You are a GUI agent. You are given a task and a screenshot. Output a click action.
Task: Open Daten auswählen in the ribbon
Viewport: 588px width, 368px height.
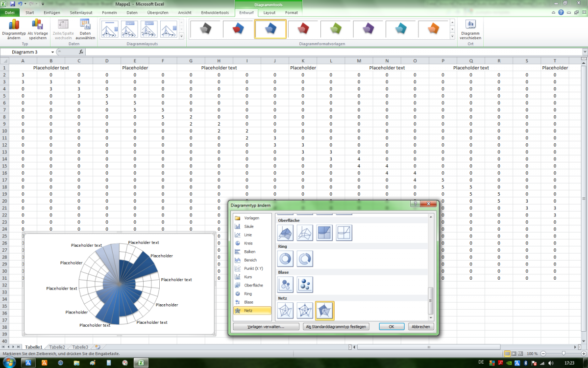[85, 29]
